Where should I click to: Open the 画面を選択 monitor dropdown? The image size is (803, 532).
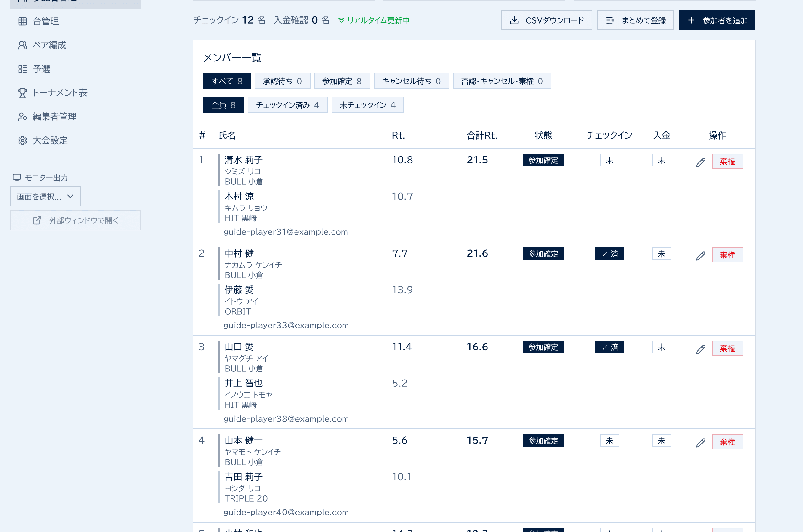[x=45, y=196]
